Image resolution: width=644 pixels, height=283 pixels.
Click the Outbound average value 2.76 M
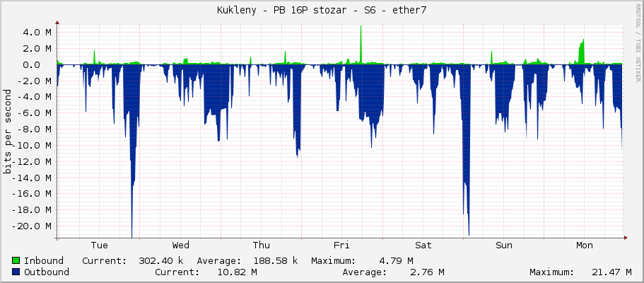pos(427,272)
